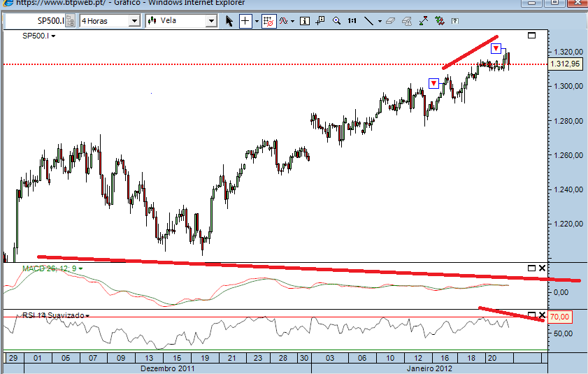Click the erase-all drawings icon
588x374 pixels.
click(407, 21)
